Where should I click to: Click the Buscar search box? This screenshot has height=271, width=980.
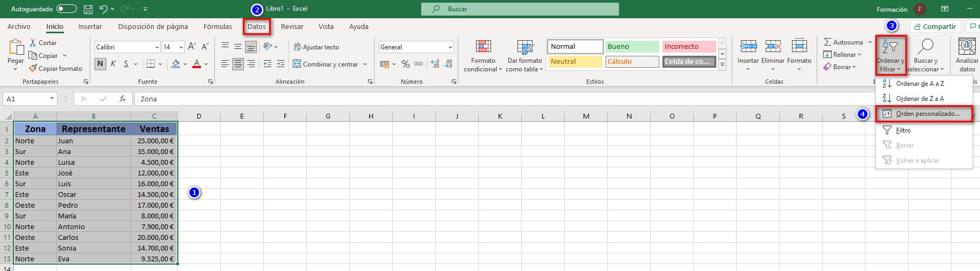520,9
